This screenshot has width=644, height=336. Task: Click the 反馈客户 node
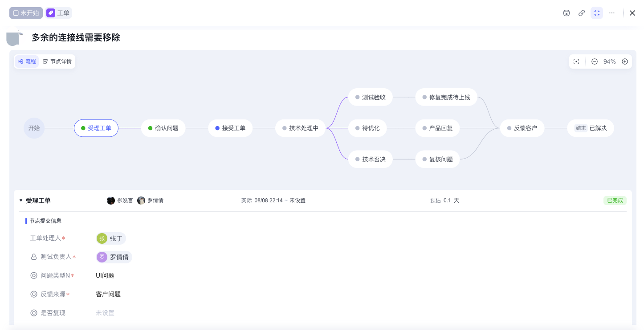coord(522,128)
